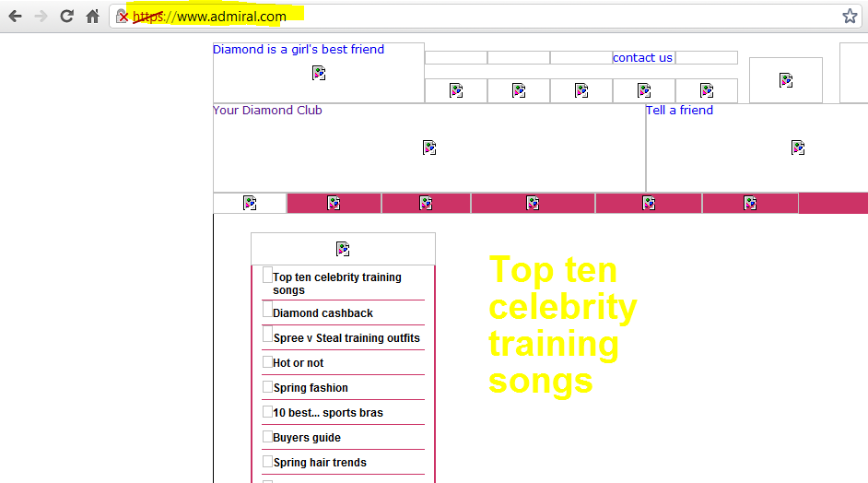
Task: Open the "Diamond is a girl's best friend" link
Action: tap(298, 50)
